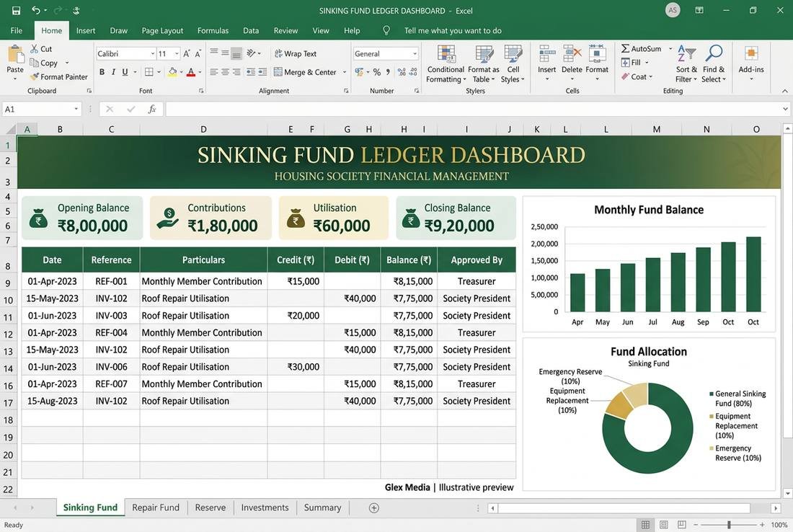Image resolution: width=793 pixels, height=532 pixels.
Task: Toggle Wrap Text
Action: (296, 53)
